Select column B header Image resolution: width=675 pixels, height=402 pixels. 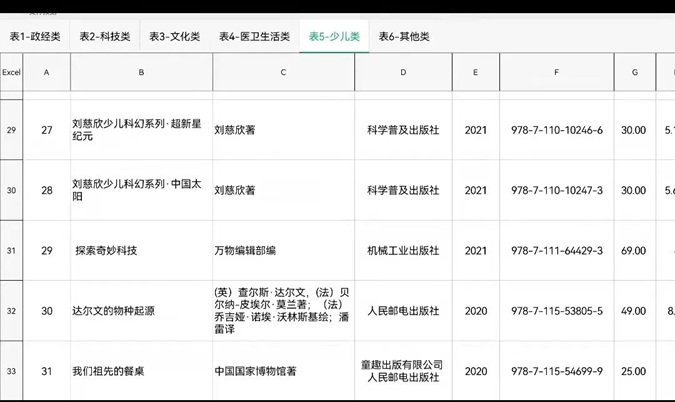(x=141, y=72)
